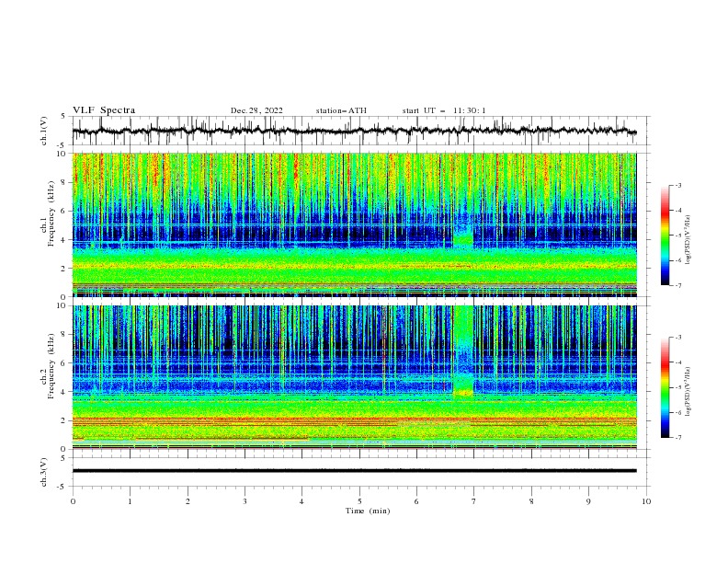Click the "VLF Spectra" plot title
This screenshot has height=563, width=728.
[x=104, y=110]
